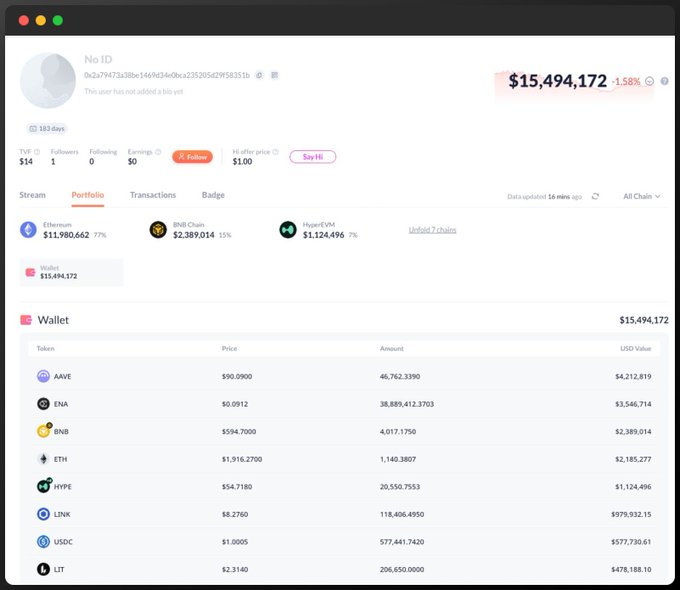
Task: Click the No ID profile name
Action: [x=98, y=59]
